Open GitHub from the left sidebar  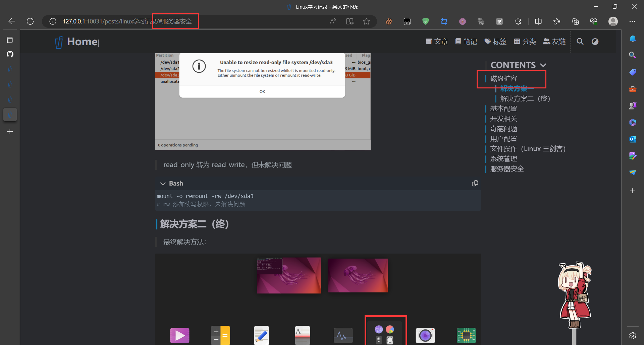(x=10, y=54)
